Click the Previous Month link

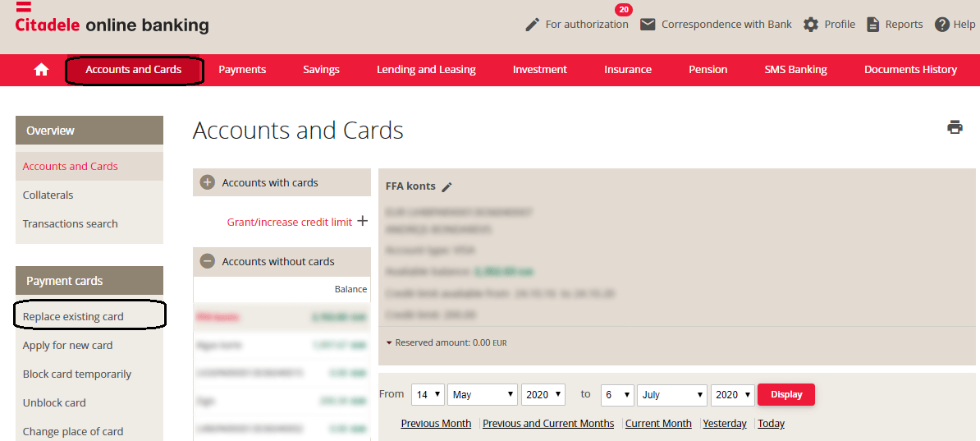point(436,424)
